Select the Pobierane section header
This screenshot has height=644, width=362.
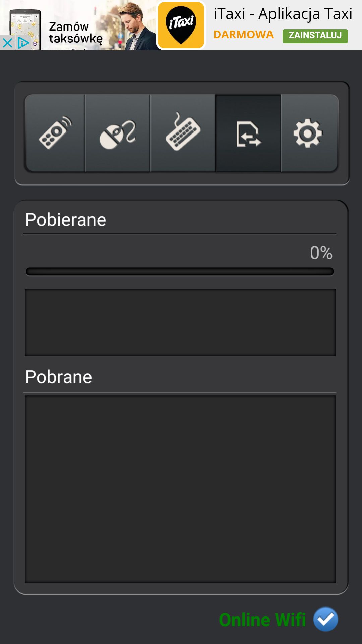pyautogui.click(x=66, y=220)
